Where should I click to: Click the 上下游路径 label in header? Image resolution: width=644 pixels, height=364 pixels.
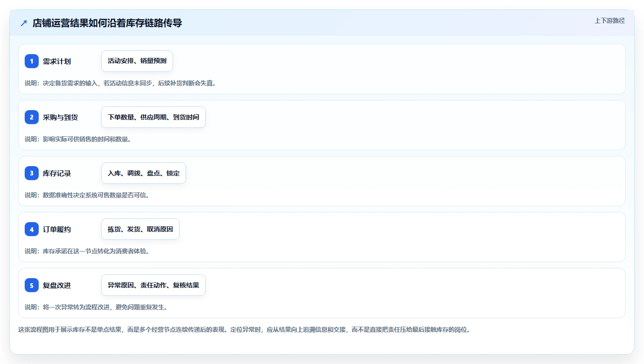pyautogui.click(x=609, y=21)
